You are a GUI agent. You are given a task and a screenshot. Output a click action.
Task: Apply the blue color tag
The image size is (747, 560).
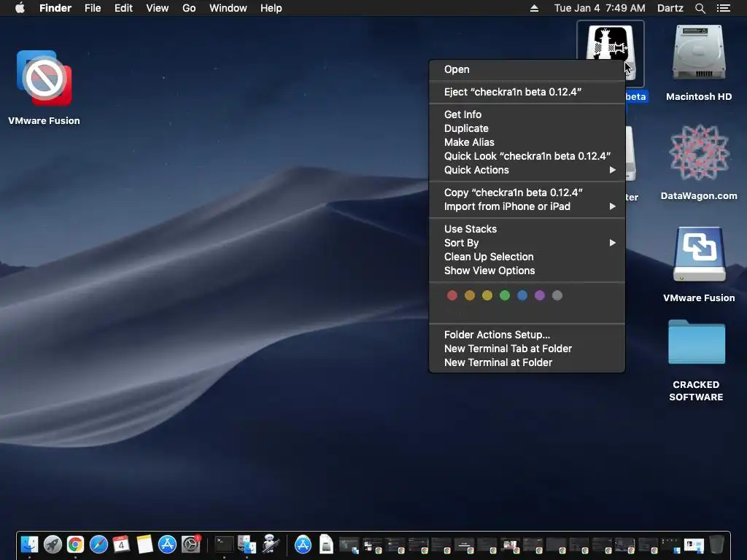pyautogui.click(x=522, y=295)
